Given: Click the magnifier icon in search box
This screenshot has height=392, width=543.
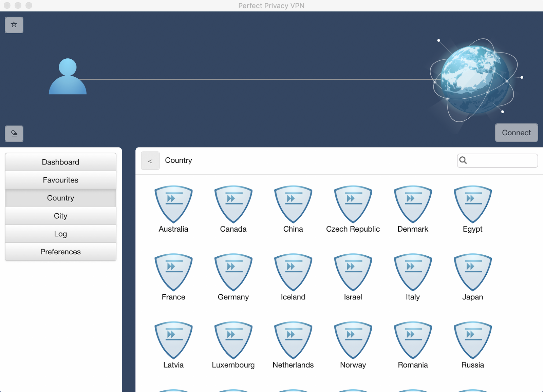Looking at the screenshot, I should 463,160.
